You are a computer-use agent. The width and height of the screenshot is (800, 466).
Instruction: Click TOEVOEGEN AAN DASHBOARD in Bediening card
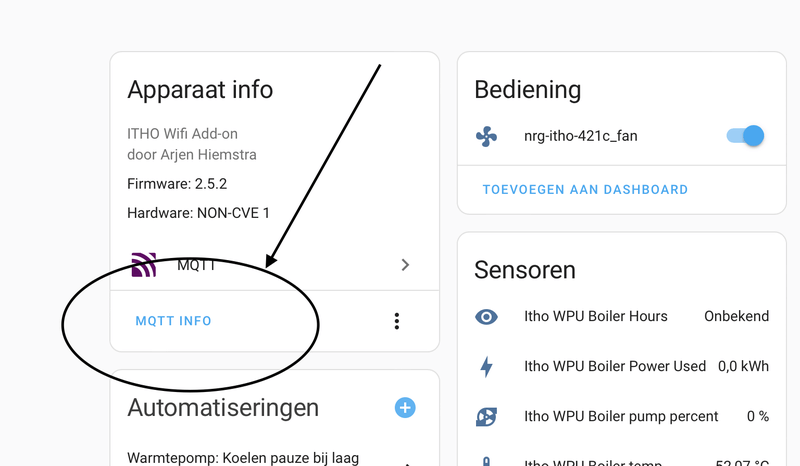[x=585, y=189]
